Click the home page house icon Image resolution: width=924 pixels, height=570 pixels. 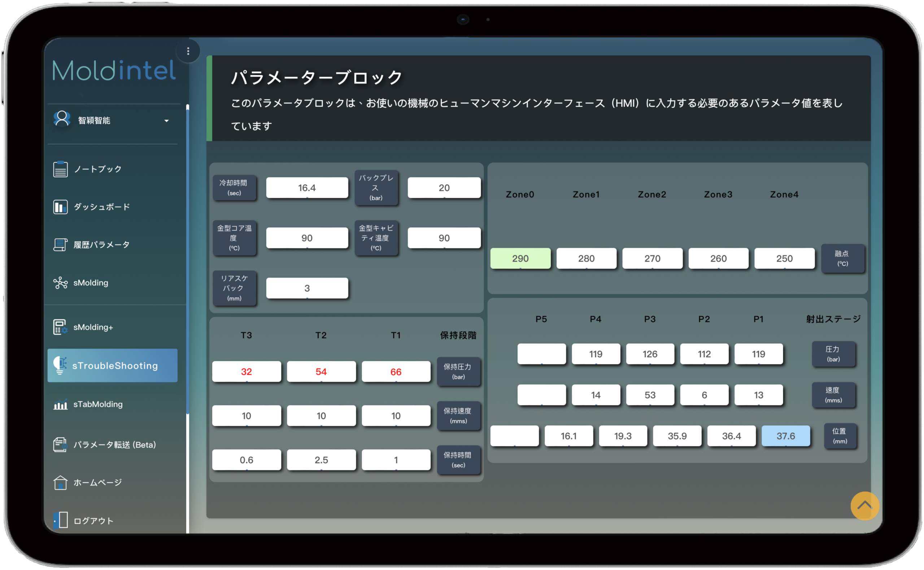point(60,482)
